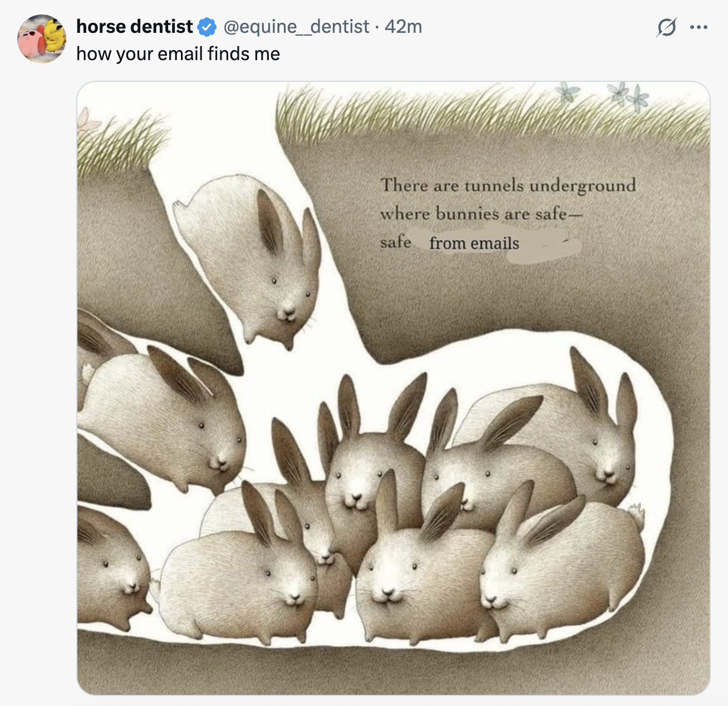Click the "from emails" edited text in image

pos(474,243)
